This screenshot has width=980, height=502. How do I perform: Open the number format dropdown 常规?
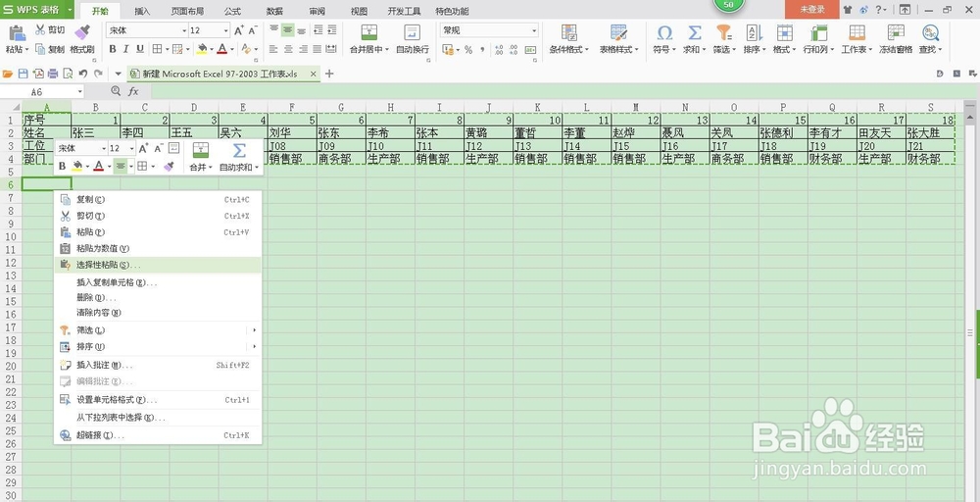tap(534, 30)
